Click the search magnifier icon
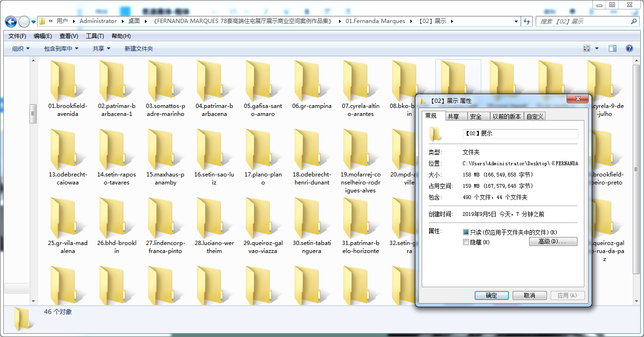Screen dimensions: 644x337 [x=634, y=21]
